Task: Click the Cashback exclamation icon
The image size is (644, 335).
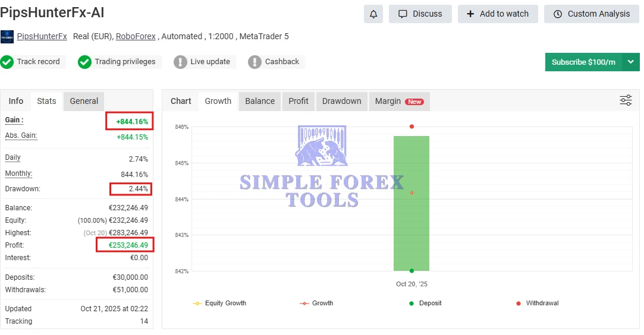Action: pyautogui.click(x=255, y=62)
